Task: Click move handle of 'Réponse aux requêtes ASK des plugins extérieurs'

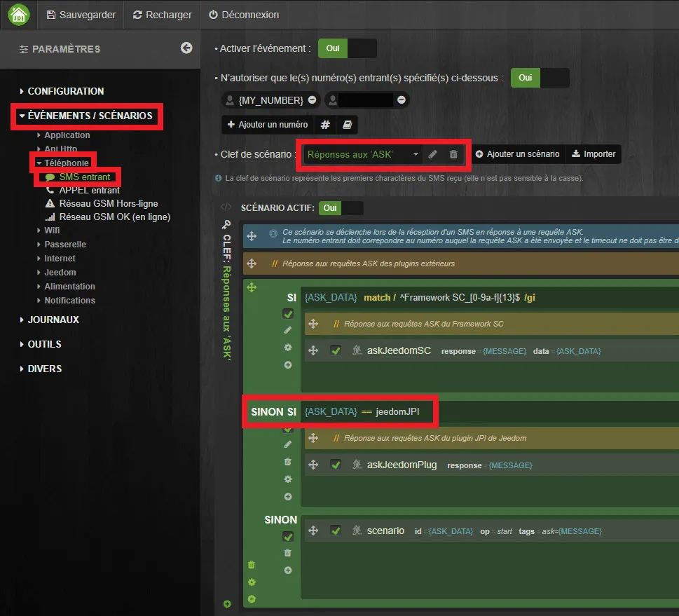Action: point(252,263)
